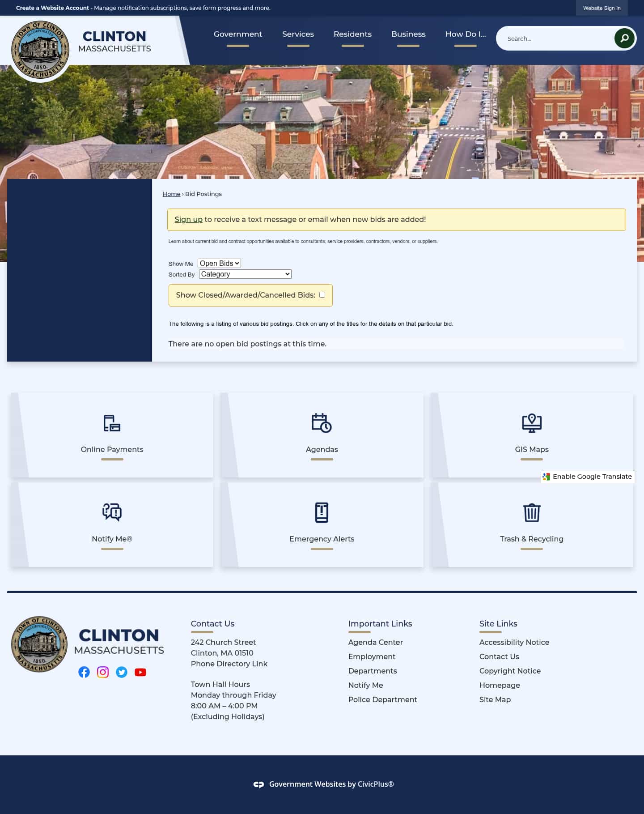Toggle Show Closed/Awarded/Cancelled Bids checkbox

point(322,294)
